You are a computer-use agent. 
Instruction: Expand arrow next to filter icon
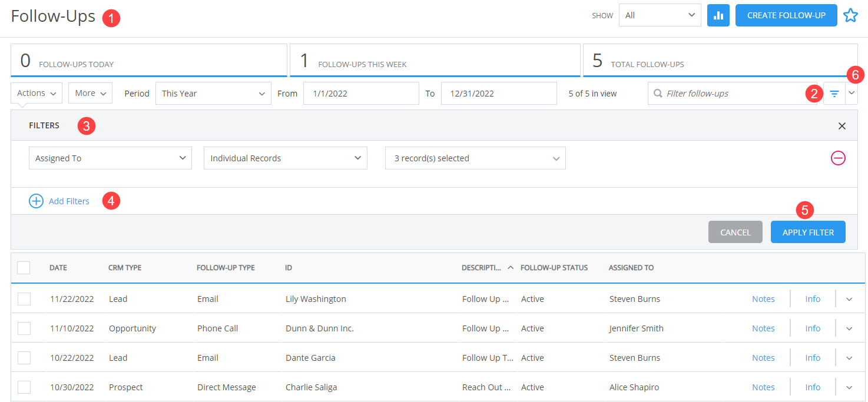[x=852, y=94]
